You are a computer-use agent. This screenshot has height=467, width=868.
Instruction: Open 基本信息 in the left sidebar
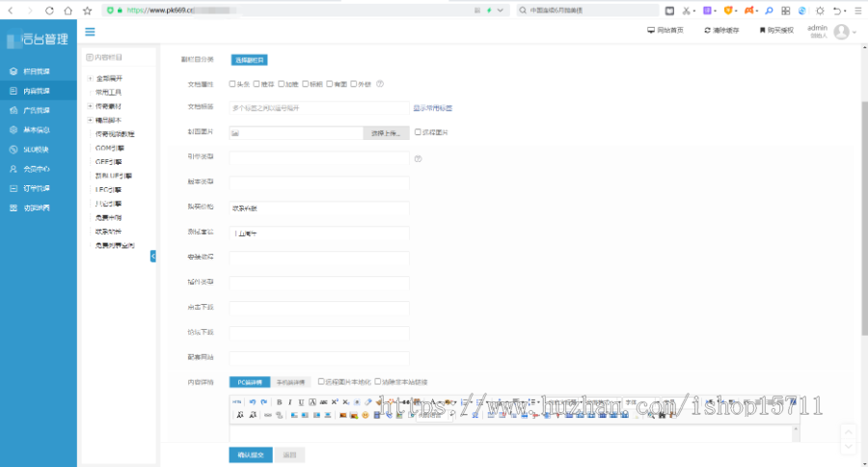point(39,129)
